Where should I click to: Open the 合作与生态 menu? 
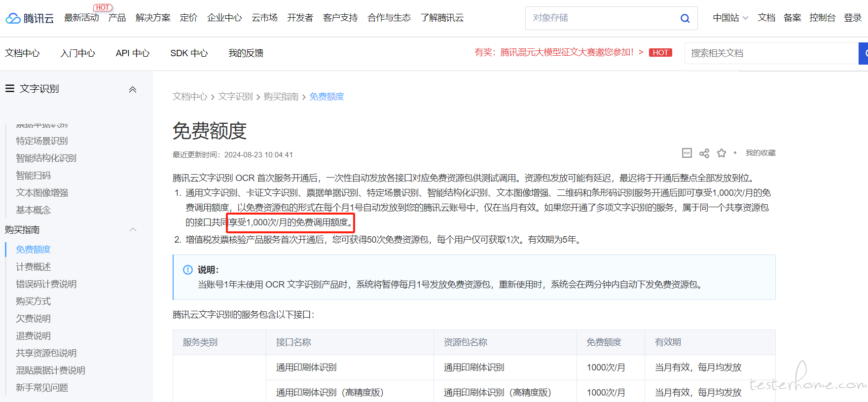(389, 18)
